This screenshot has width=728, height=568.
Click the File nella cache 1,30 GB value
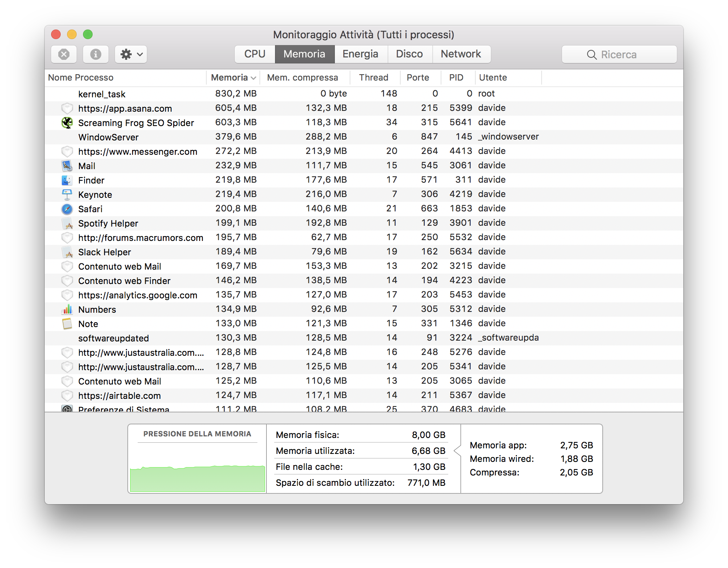[429, 467]
